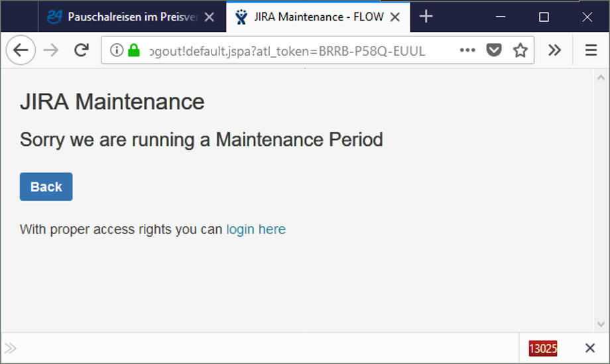610x364 pixels.
Task: Open the Firefox hamburger menu
Action: pos(591,50)
